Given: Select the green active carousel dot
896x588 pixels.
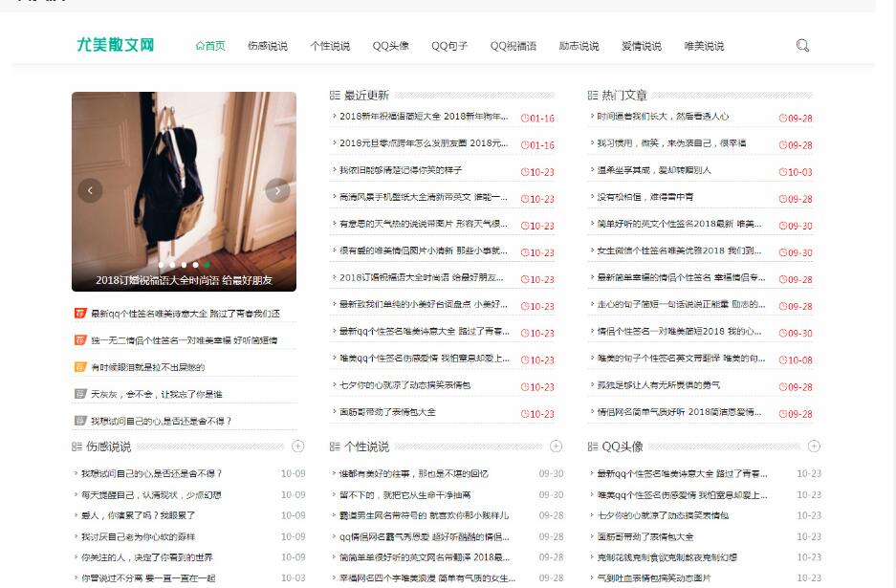Looking at the screenshot, I should point(207,265).
